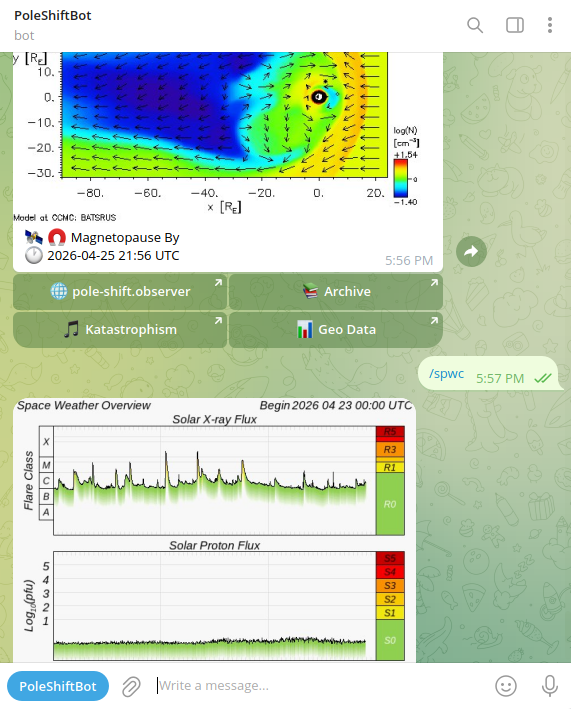This screenshot has width=571, height=709.
Task: Open the Geo Data button
Action: 336,330
